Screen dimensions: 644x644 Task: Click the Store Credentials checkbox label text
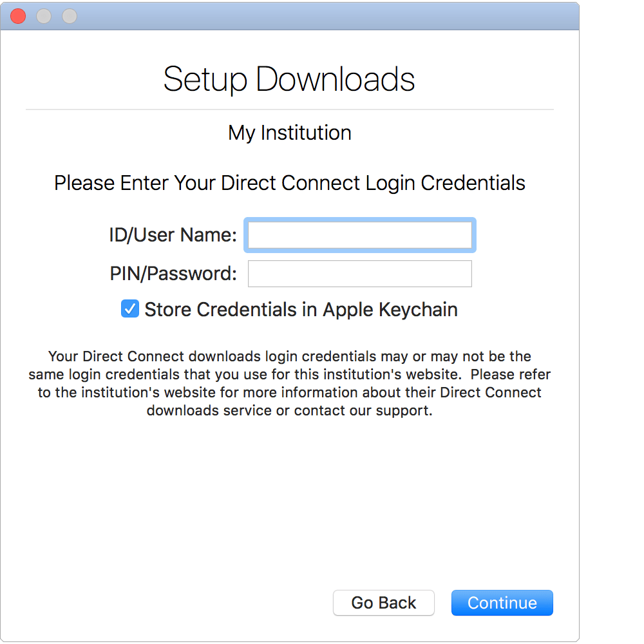[300, 309]
